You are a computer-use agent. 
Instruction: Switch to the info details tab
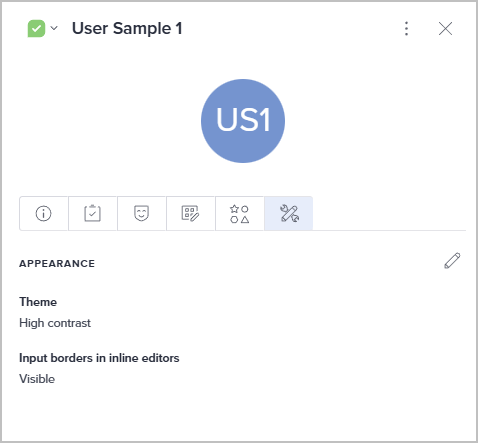[x=44, y=213]
